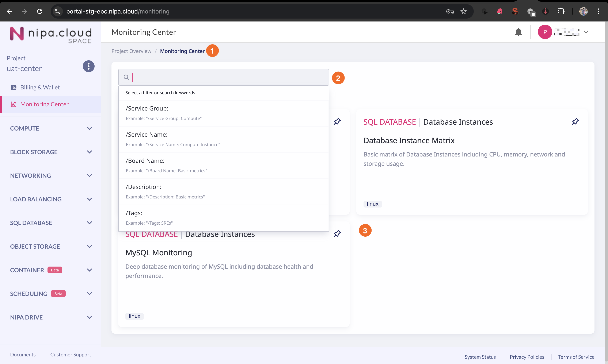Bookmark this page with the star icon
608x364 pixels.
click(x=463, y=12)
